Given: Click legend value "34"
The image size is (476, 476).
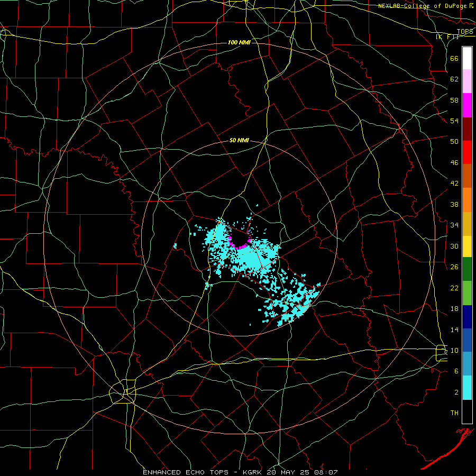Looking at the screenshot, I should (454, 225).
